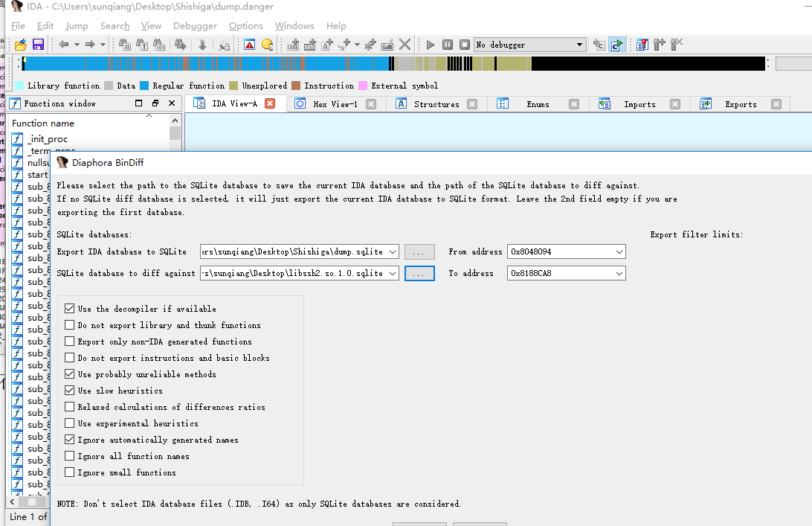Click the red warning triangle toolbar icon
812x526 pixels.
[250, 45]
